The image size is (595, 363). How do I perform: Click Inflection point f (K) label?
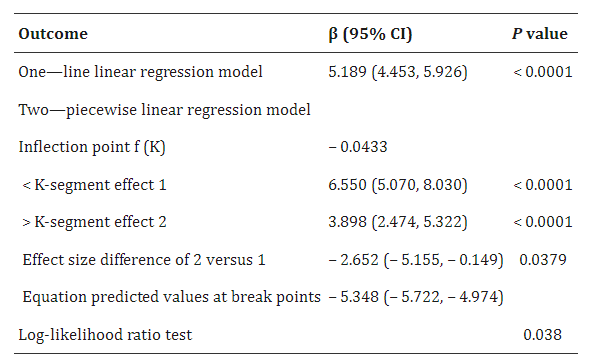tap(92, 147)
